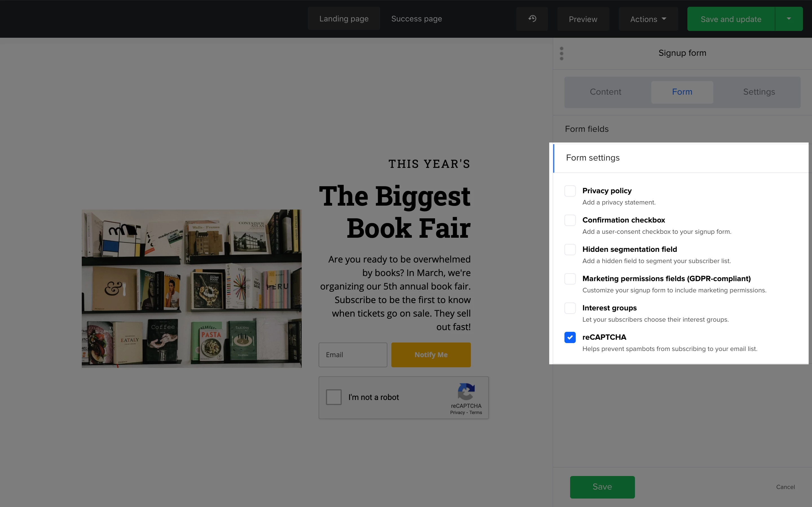
Task: Tick the I'm not a robot box
Action: coord(334,397)
